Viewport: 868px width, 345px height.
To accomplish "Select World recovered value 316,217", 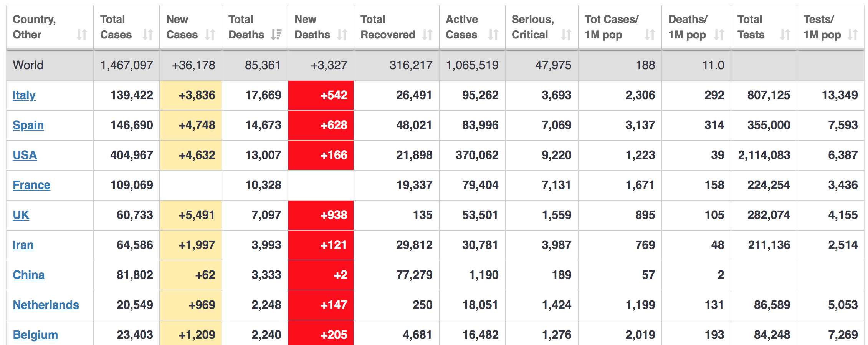I will [x=411, y=65].
